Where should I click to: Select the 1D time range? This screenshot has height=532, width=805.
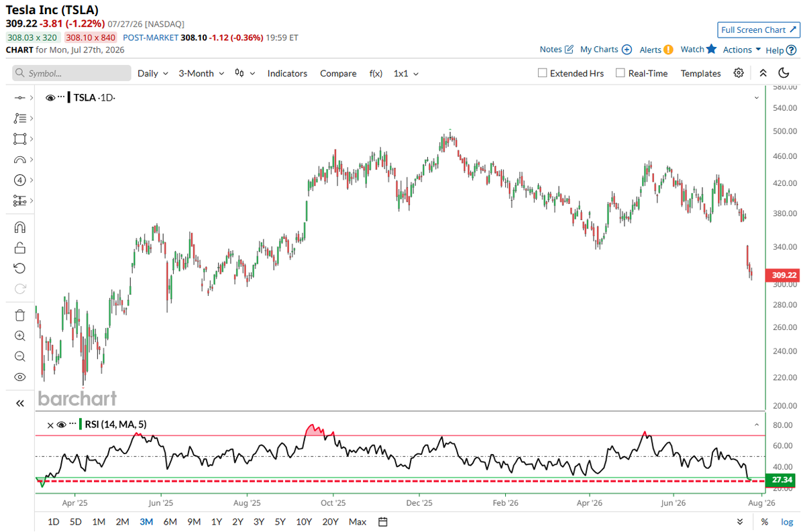click(54, 522)
